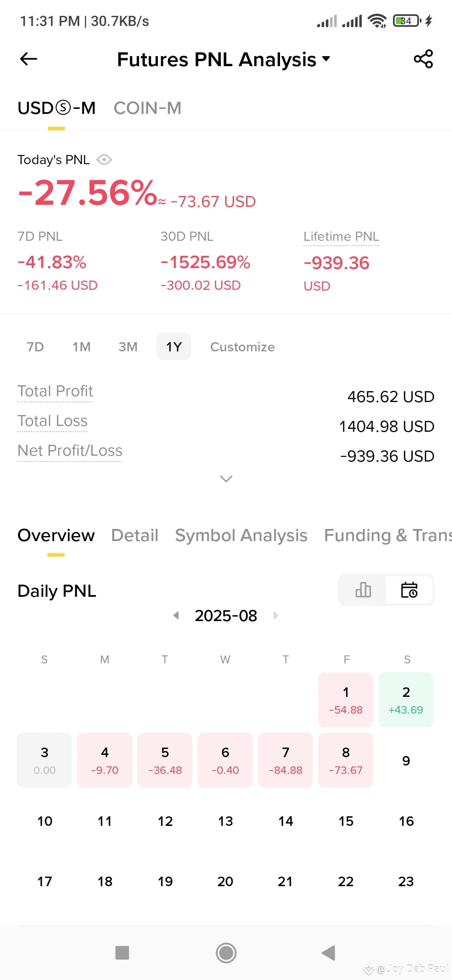Expand the profit summary chevron
This screenshot has height=980, width=452.
(226, 479)
